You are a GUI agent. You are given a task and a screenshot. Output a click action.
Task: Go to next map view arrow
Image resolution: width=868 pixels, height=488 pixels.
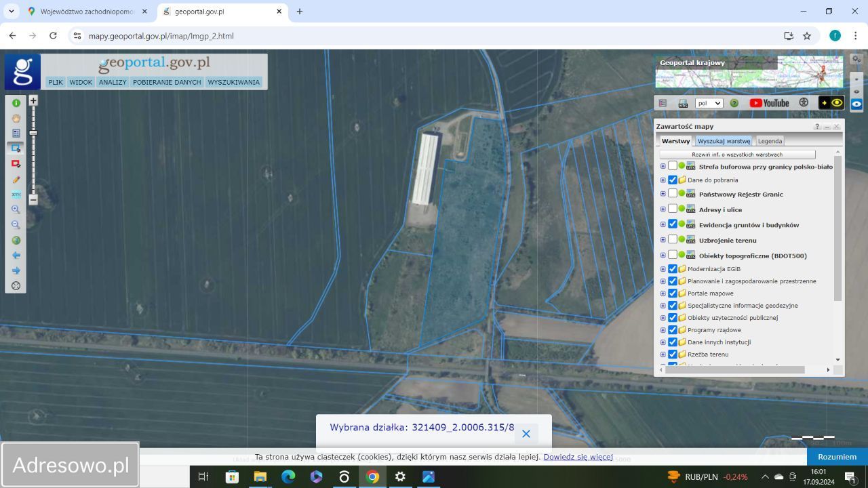tap(16, 270)
